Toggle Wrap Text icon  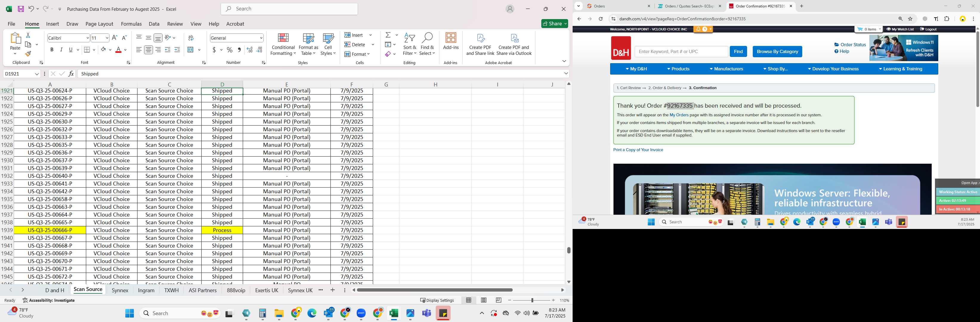pyautogui.click(x=191, y=38)
